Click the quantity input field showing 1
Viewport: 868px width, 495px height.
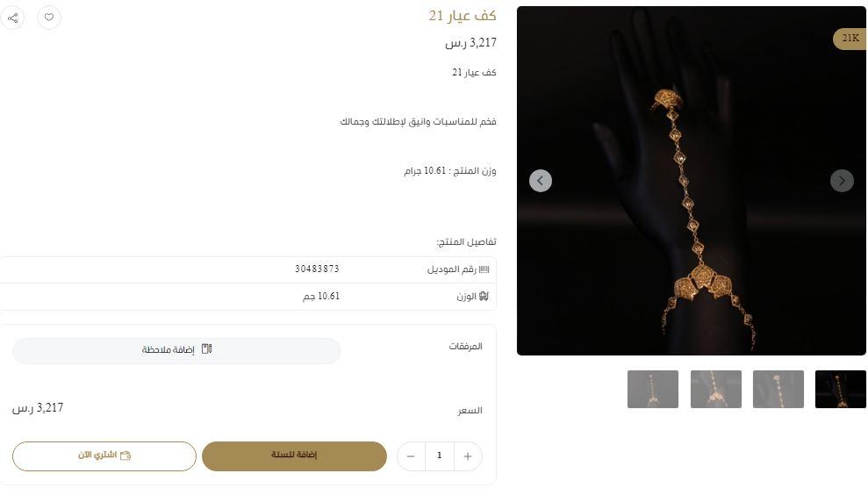pyautogui.click(x=440, y=456)
